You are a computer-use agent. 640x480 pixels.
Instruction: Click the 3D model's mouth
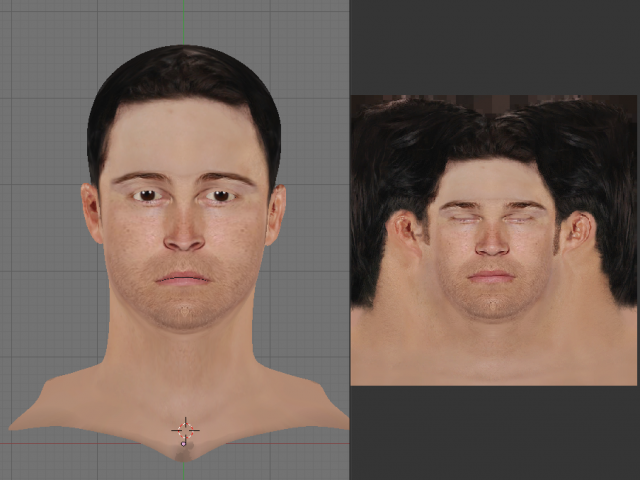point(183,278)
